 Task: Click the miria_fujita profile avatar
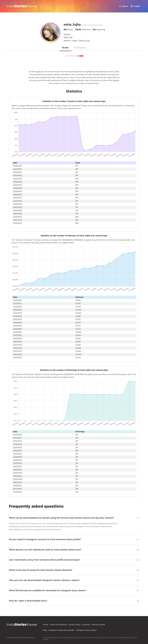point(50,33)
